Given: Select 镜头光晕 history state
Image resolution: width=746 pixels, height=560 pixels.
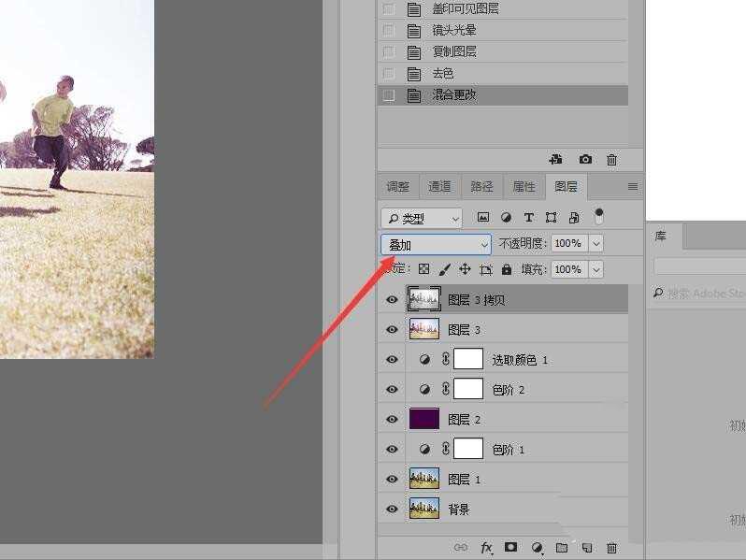Looking at the screenshot, I should tap(503, 31).
